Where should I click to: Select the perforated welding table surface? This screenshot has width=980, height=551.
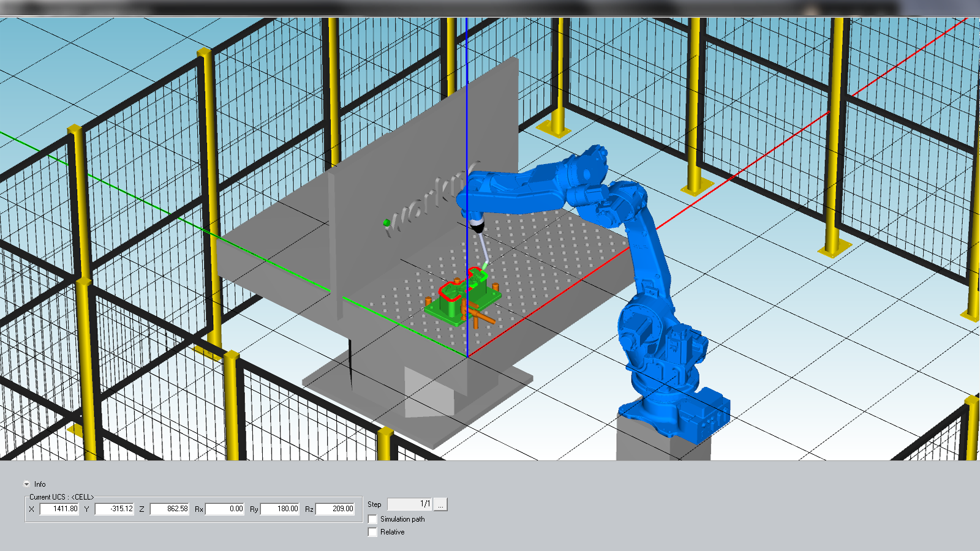(x=551, y=257)
